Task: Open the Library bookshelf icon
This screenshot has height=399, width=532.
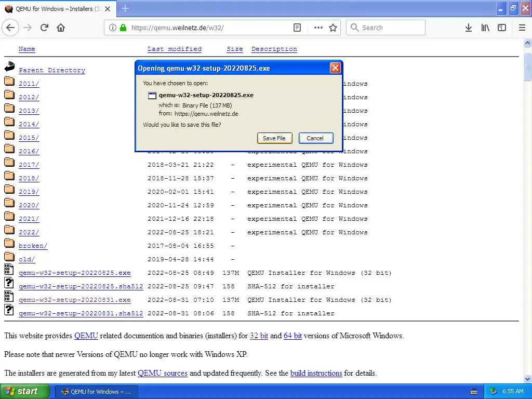Action: pyautogui.click(x=485, y=28)
